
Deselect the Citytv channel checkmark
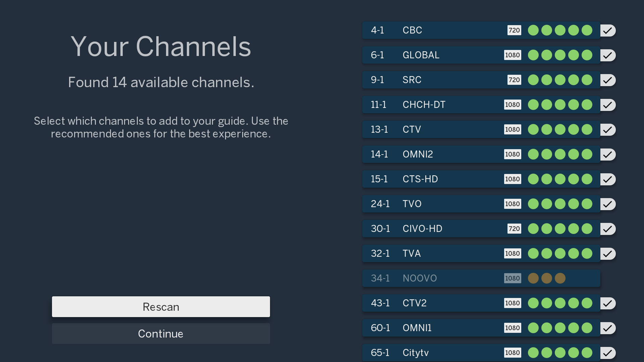[608, 353]
